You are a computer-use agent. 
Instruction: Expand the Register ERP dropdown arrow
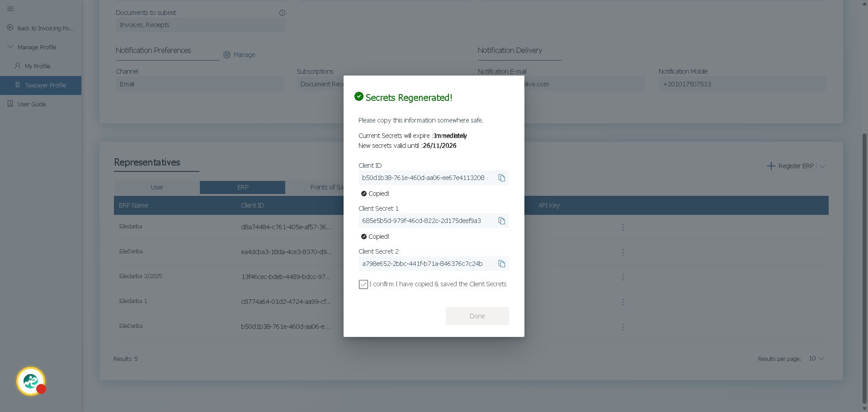click(822, 166)
